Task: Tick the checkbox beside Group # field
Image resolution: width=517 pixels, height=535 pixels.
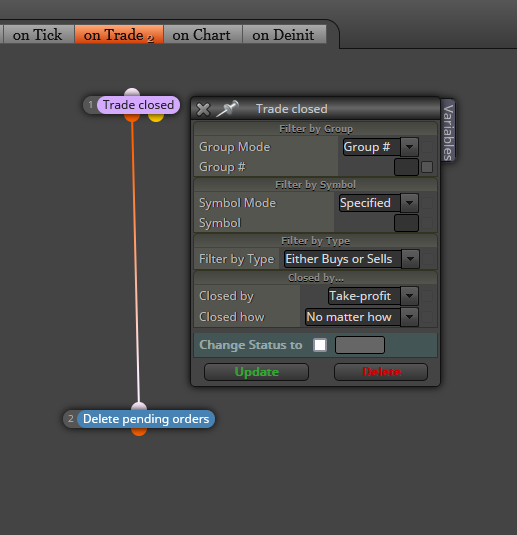Action: pos(427,167)
